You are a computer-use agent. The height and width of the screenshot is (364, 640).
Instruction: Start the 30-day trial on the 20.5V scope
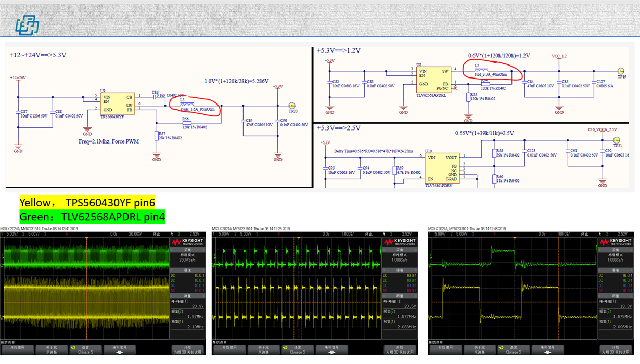[x=400, y=349]
